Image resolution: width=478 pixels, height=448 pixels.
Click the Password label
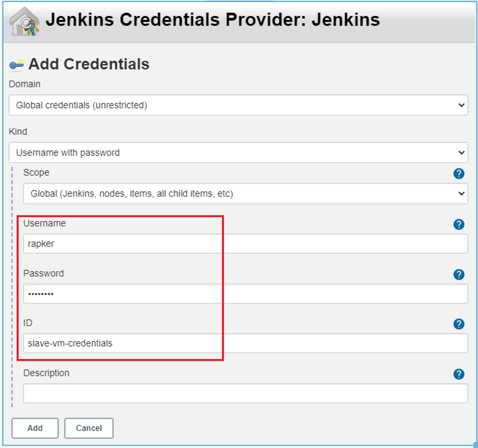44,273
